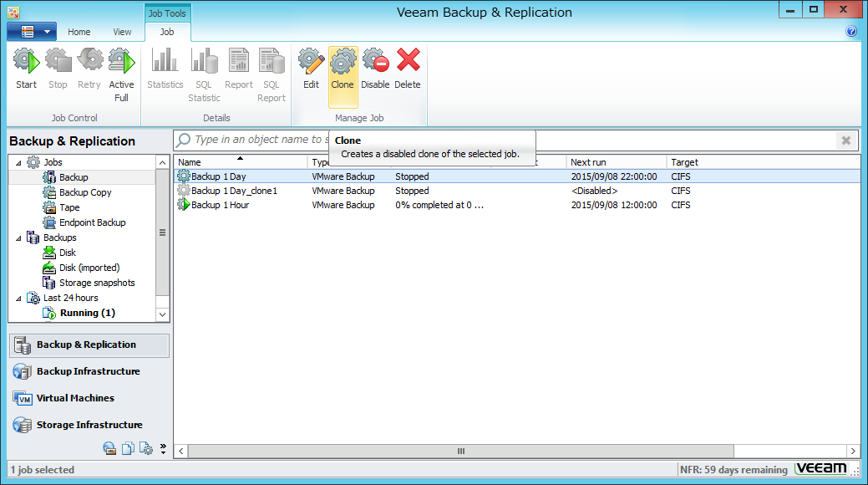Start the selected backup job

coord(26,69)
